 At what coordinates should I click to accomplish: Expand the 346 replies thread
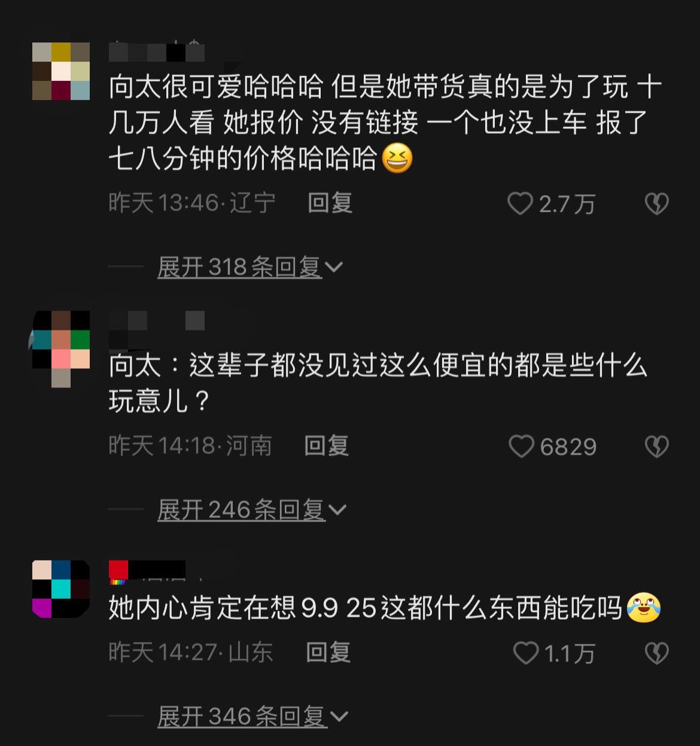[252, 716]
